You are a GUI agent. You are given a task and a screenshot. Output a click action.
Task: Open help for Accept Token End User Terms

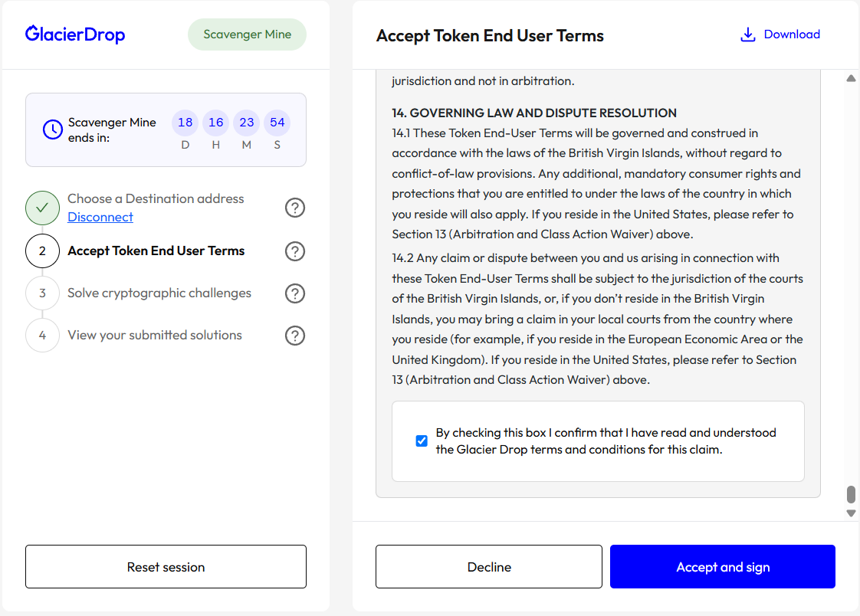click(294, 251)
